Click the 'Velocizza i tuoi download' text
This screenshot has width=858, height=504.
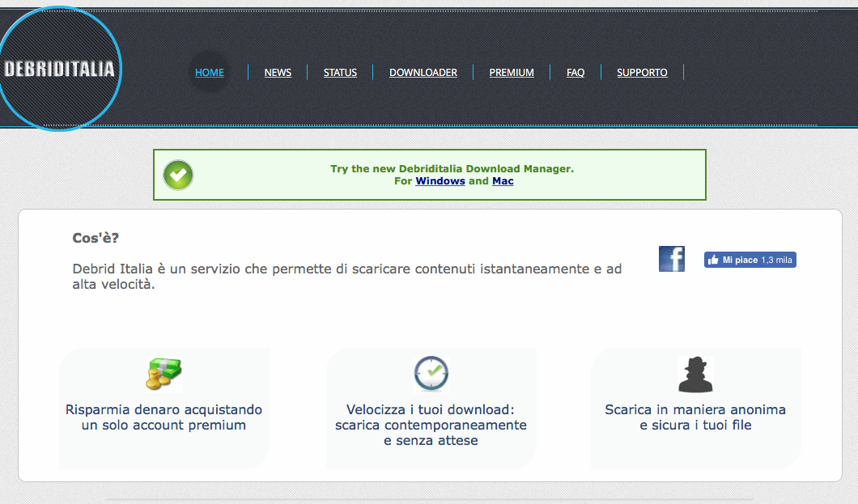point(431,409)
